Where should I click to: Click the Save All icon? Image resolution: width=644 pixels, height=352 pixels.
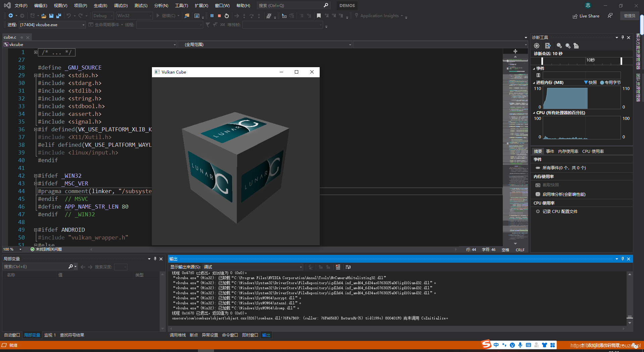point(59,16)
